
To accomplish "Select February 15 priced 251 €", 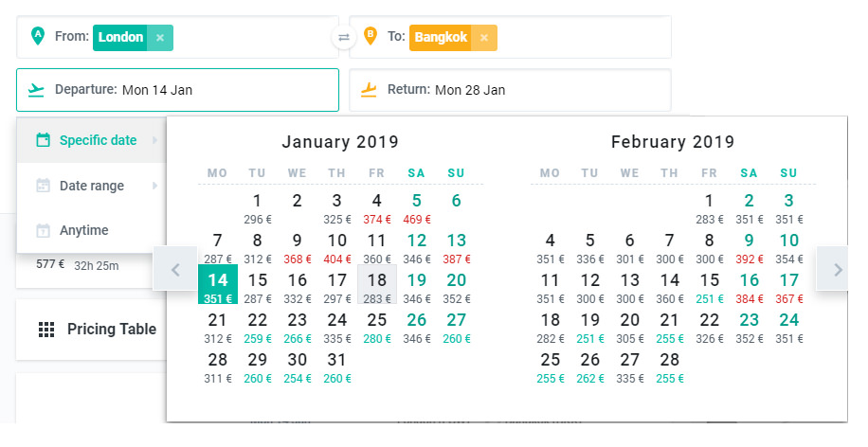I will coord(710,286).
